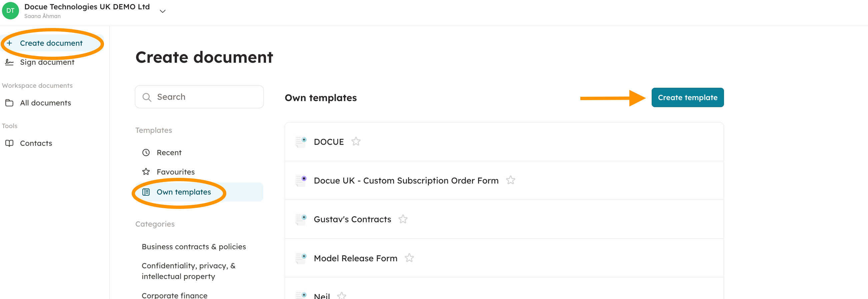Click the DT workspace avatar icon
868x299 pixels.
tap(10, 11)
